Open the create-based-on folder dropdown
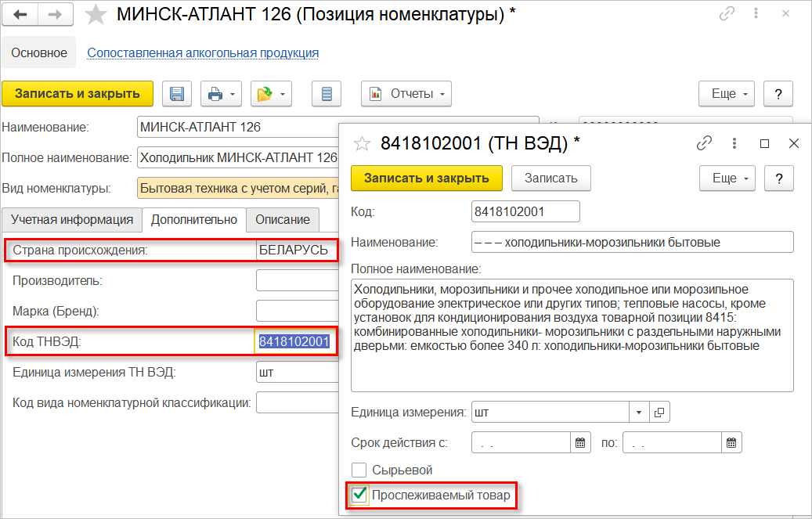812x519 pixels. click(272, 94)
